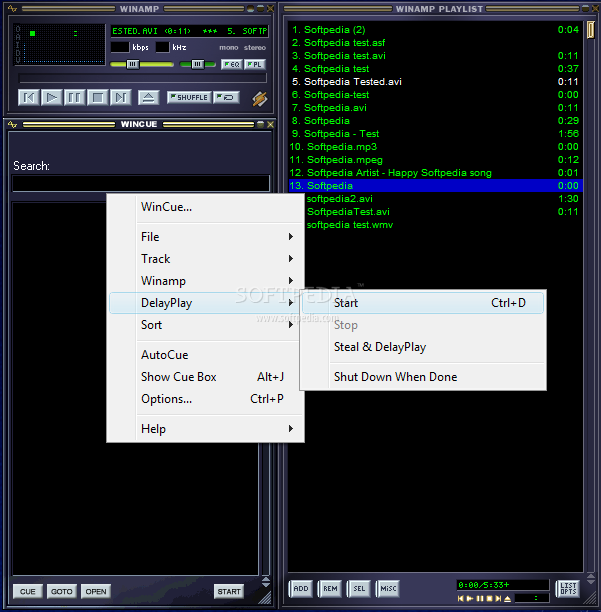Viewport: 601px width, 612px height.
Task: Expand the Help submenu
Action: pyautogui.click(x=205, y=429)
